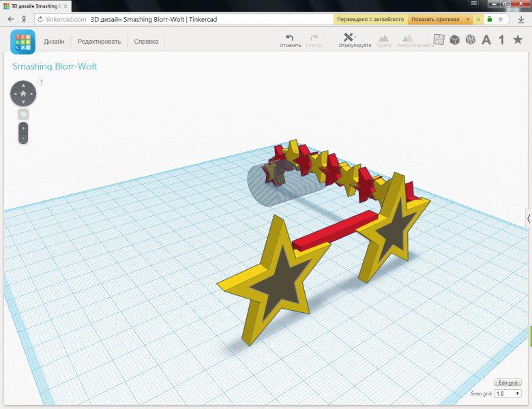Rotate view down with the bottom arrow

point(23,102)
